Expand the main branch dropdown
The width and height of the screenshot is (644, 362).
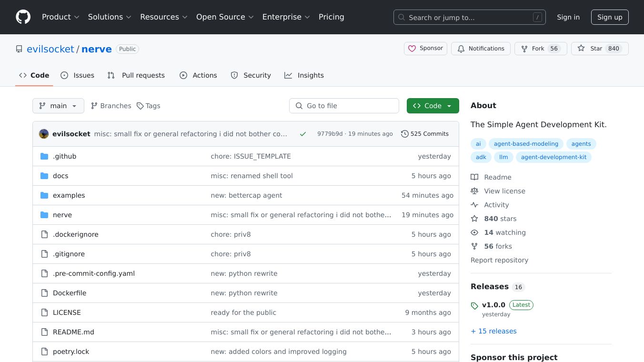[58, 106]
